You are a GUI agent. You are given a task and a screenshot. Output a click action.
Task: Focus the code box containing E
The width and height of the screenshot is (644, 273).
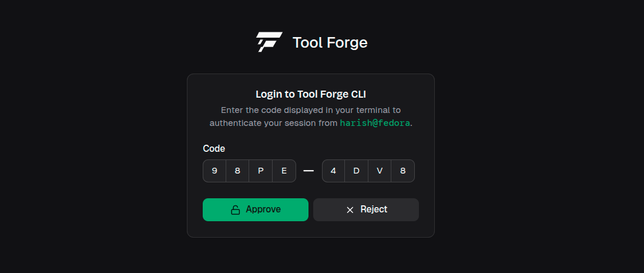tap(284, 171)
